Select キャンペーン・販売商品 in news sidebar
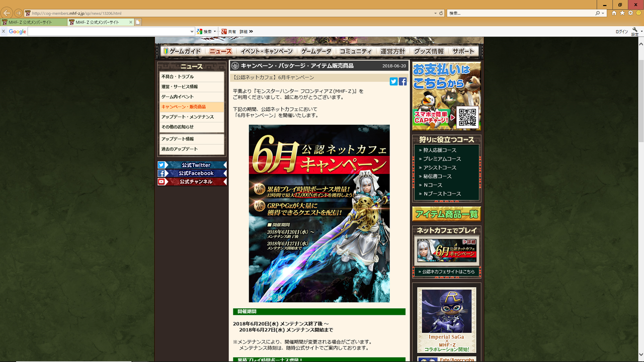 pyautogui.click(x=192, y=107)
